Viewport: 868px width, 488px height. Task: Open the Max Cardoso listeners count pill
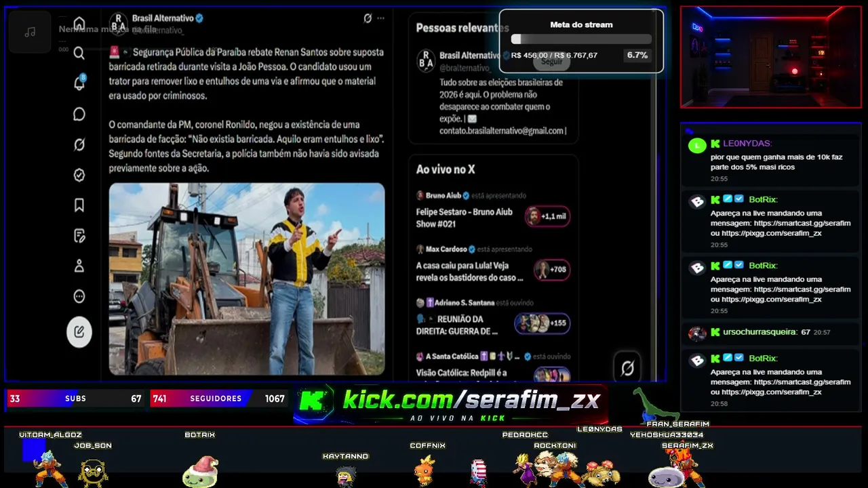(551, 270)
